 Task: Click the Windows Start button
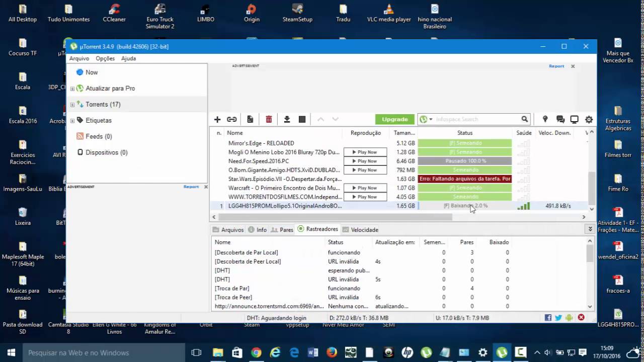coord(11,352)
